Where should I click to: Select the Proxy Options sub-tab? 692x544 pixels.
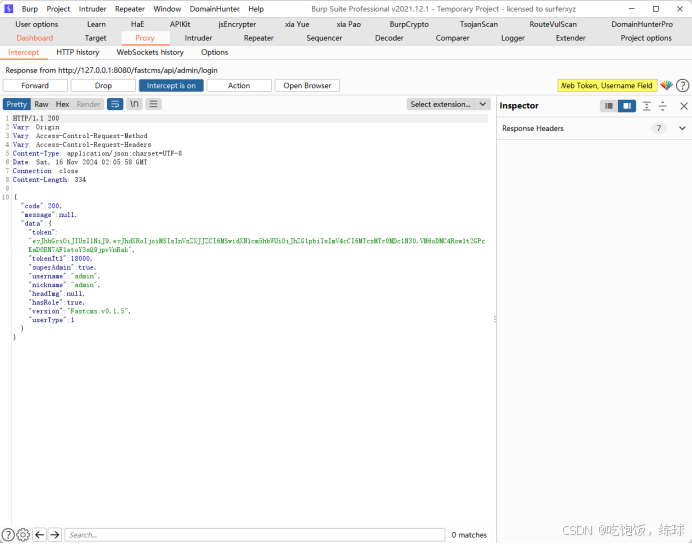click(x=214, y=52)
